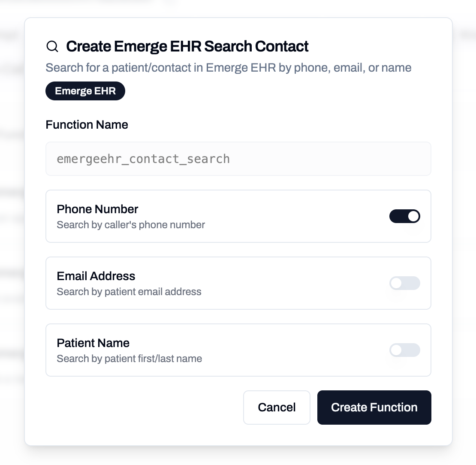Click the Cancel button

(x=277, y=407)
